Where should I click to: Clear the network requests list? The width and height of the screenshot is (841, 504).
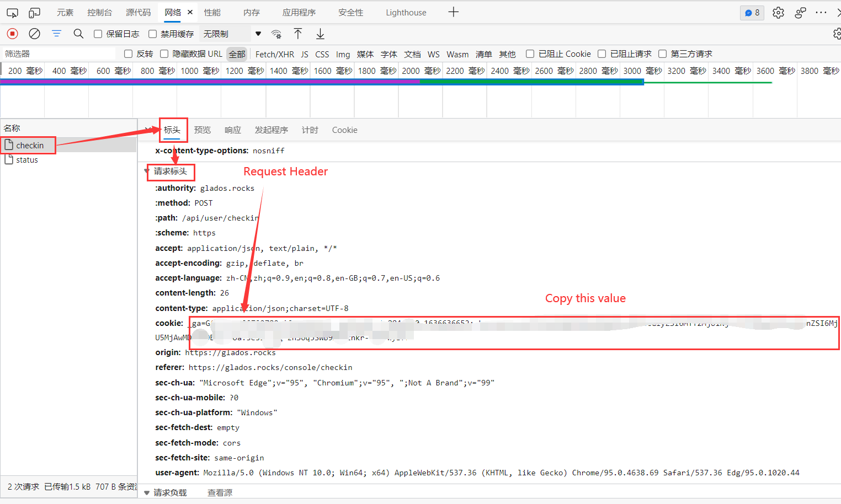coord(34,34)
